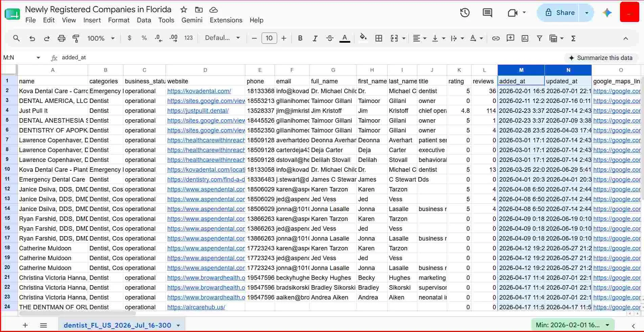The width and height of the screenshot is (644, 332).
Task: Decrease decimal places icon
Action: coord(158,38)
